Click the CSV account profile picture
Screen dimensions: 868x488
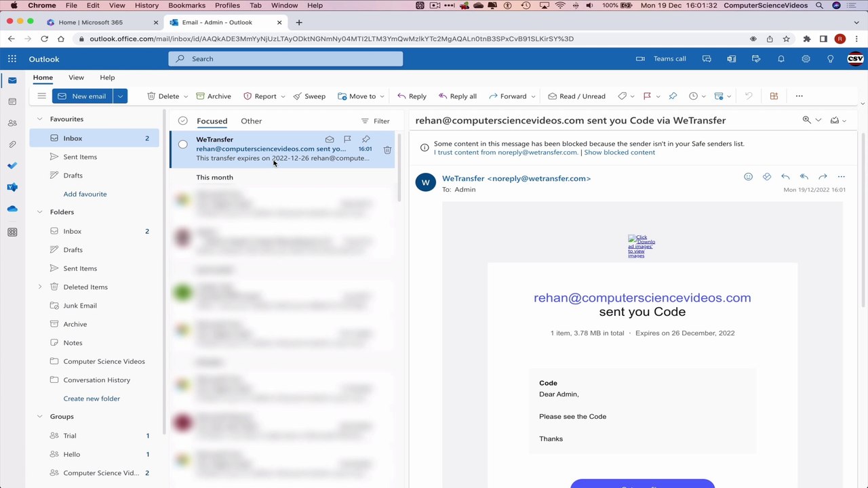(x=855, y=59)
